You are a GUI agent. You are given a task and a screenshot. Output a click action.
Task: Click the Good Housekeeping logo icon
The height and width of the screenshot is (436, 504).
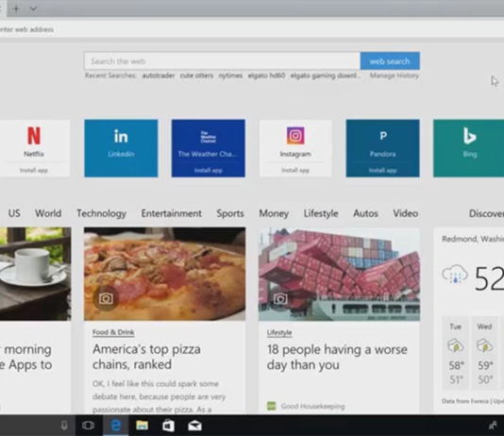[x=272, y=406]
